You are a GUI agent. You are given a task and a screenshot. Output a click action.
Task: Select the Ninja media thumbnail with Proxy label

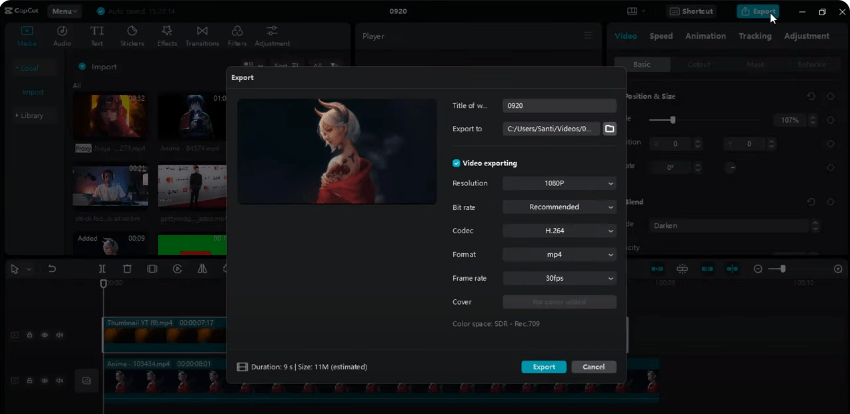coord(110,116)
